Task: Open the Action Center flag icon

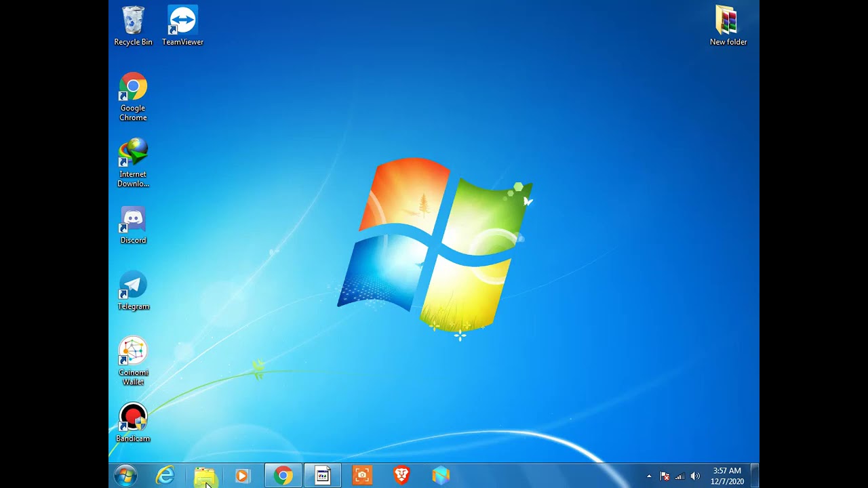Action: (x=665, y=476)
